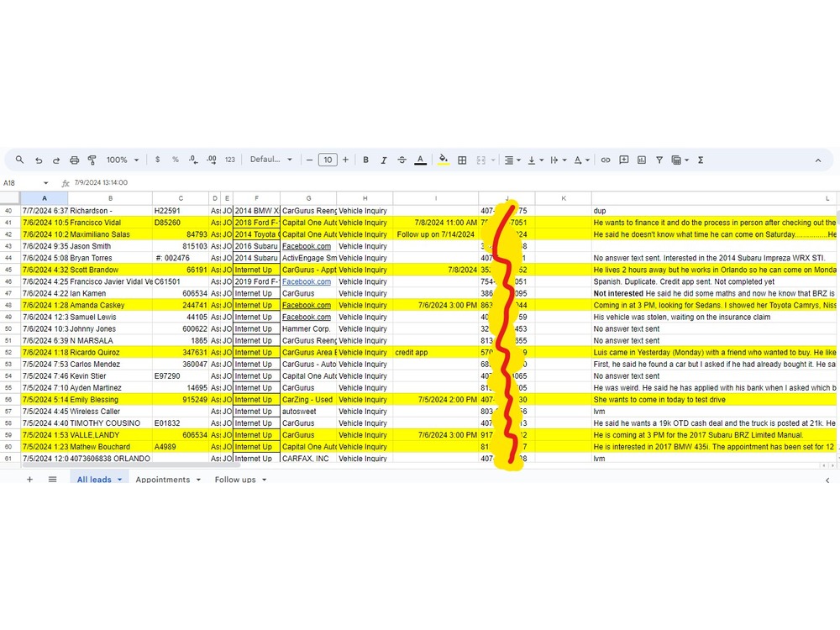Screen dimensions: 840x630
Task: Click the merge cells icon
Action: click(x=481, y=160)
